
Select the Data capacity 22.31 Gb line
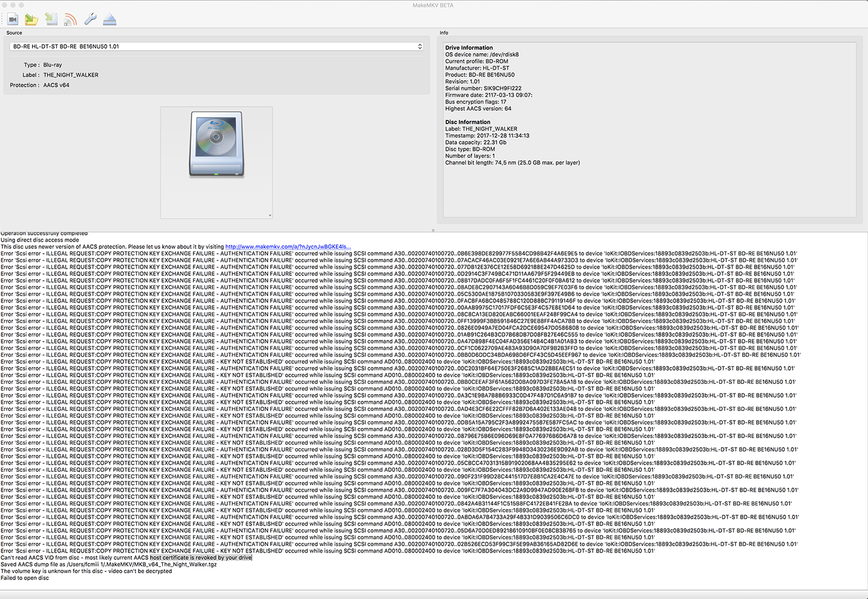click(x=476, y=143)
